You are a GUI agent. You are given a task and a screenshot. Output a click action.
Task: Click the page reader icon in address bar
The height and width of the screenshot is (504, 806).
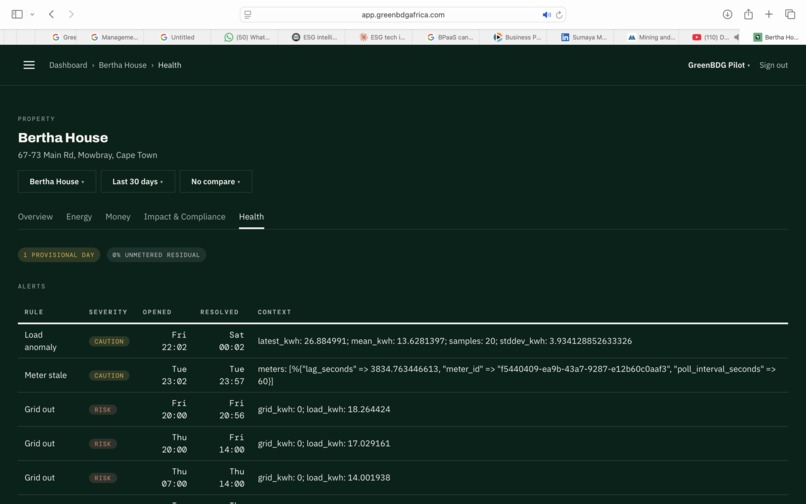pos(248,15)
